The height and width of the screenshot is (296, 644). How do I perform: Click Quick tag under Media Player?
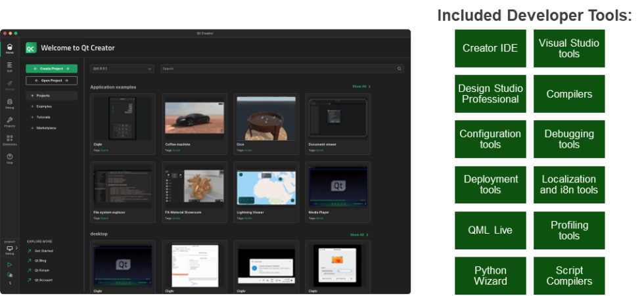pyautogui.click(x=319, y=218)
